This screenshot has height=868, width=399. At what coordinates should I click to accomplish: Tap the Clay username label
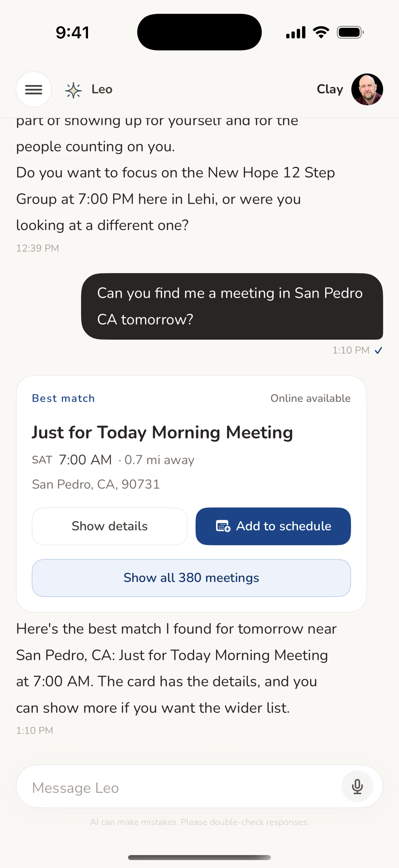[330, 89]
